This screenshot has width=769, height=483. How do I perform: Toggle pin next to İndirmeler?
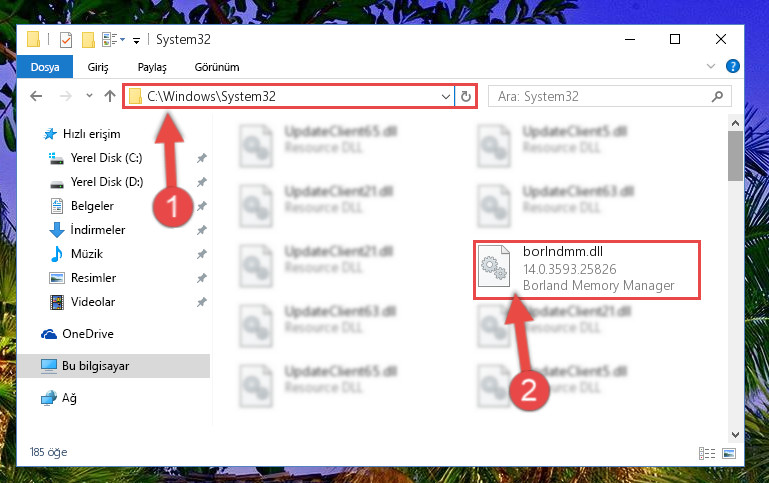click(x=202, y=229)
